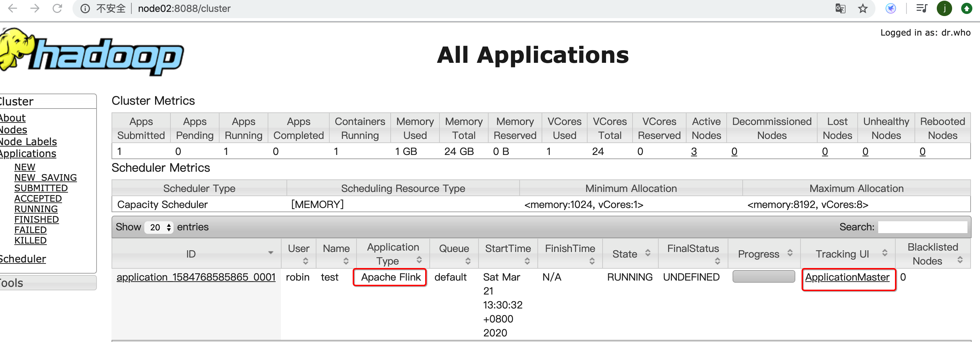Viewport: 980px width, 342px height.
Task: Filter applications by SUBMITTED state
Action: 41,188
